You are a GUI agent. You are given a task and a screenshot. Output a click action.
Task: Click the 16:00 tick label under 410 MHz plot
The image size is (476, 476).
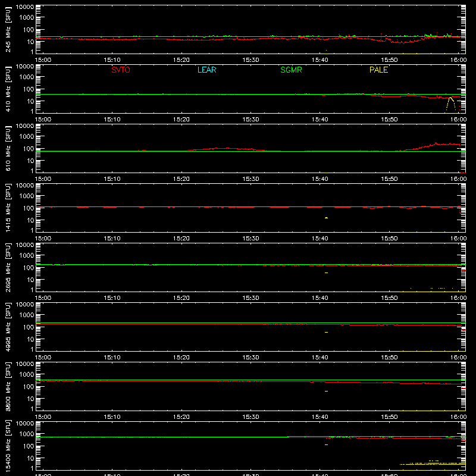click(458, 120)
